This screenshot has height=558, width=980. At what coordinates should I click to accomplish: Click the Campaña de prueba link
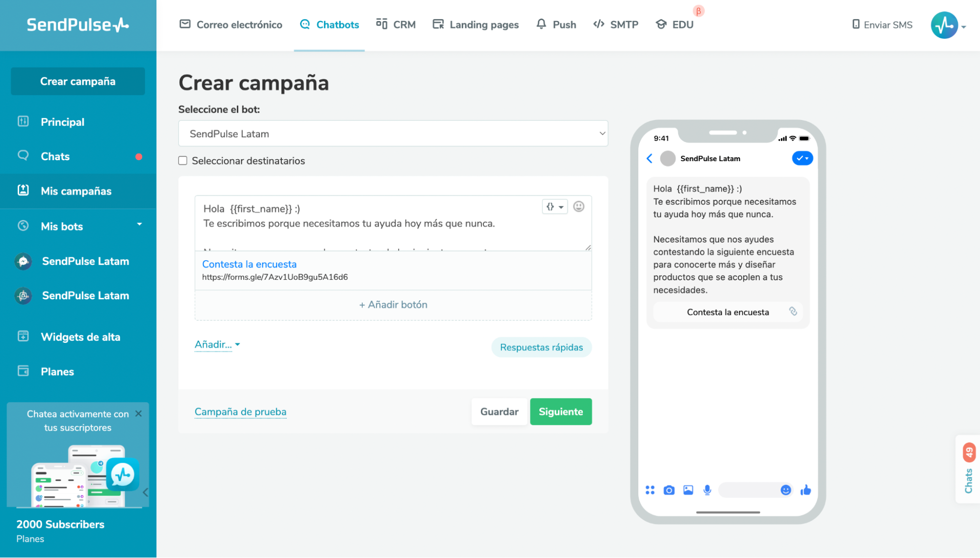(240, 412)
